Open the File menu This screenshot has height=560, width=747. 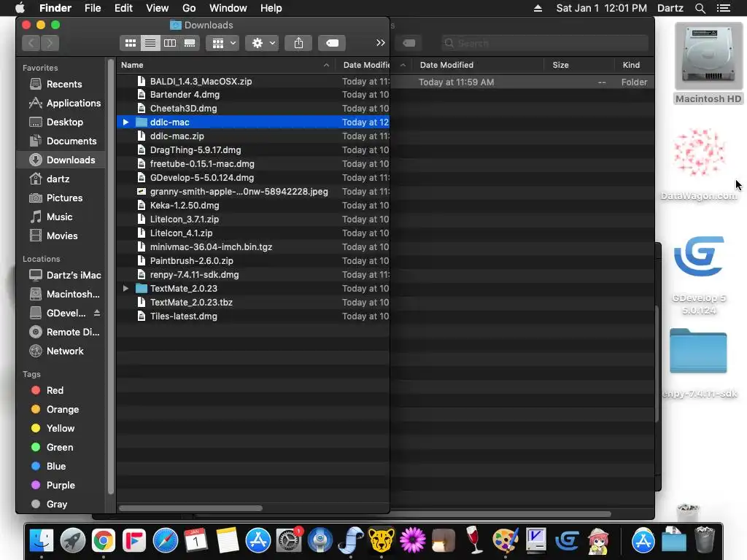click(93, 8)
